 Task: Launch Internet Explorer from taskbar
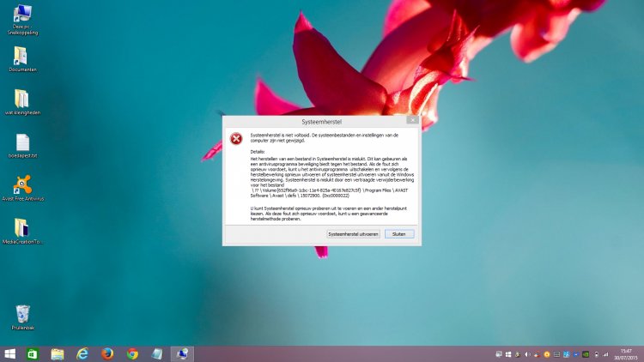(x=82, y=353)
